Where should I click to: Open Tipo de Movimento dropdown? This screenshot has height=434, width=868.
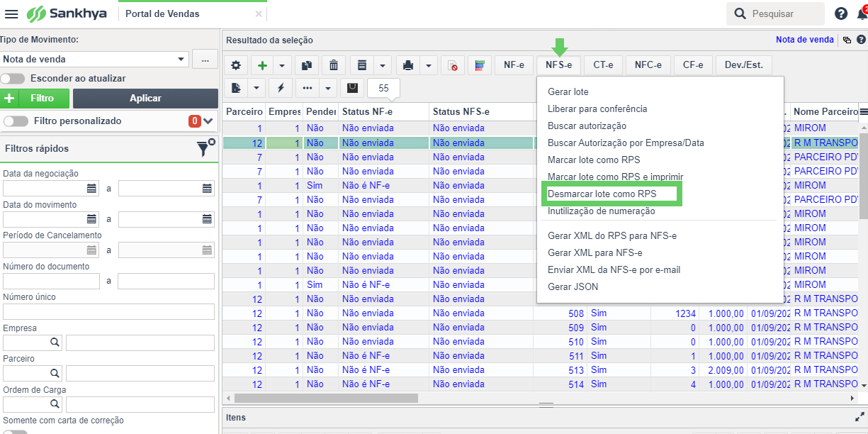(x=181, y=60)
